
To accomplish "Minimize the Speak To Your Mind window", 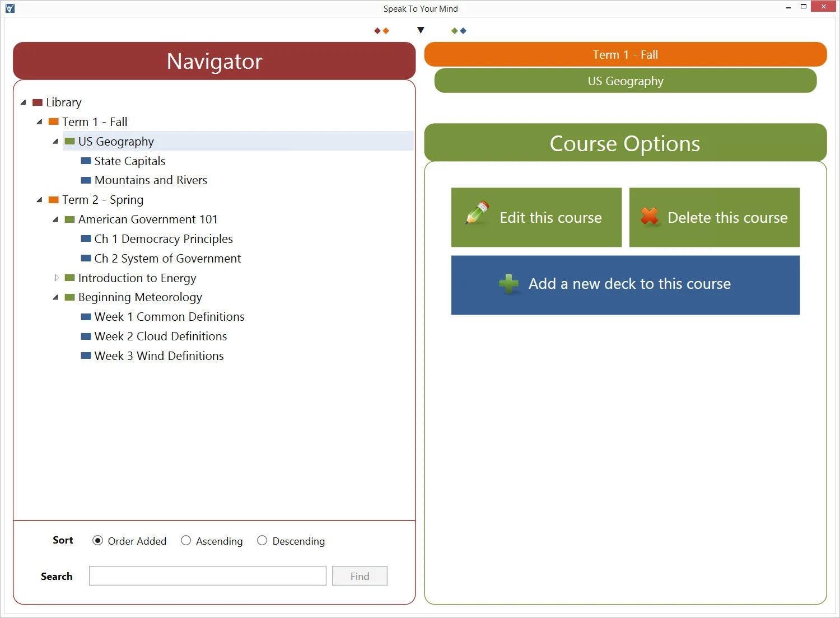I will [x=788, y=7].
